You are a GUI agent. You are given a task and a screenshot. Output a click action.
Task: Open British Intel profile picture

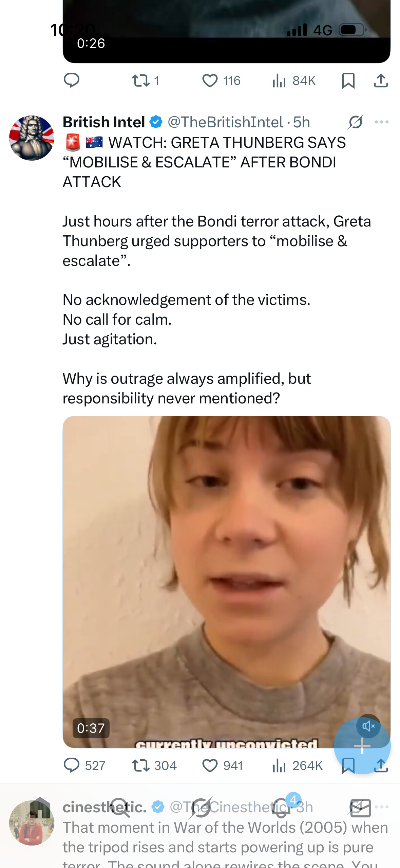[32, 138]
